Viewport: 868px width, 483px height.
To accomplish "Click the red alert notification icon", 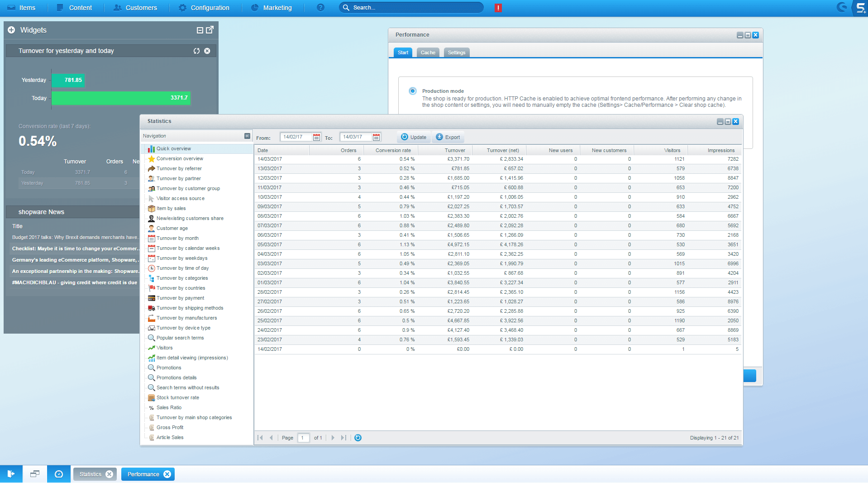I will pos(498,8).
